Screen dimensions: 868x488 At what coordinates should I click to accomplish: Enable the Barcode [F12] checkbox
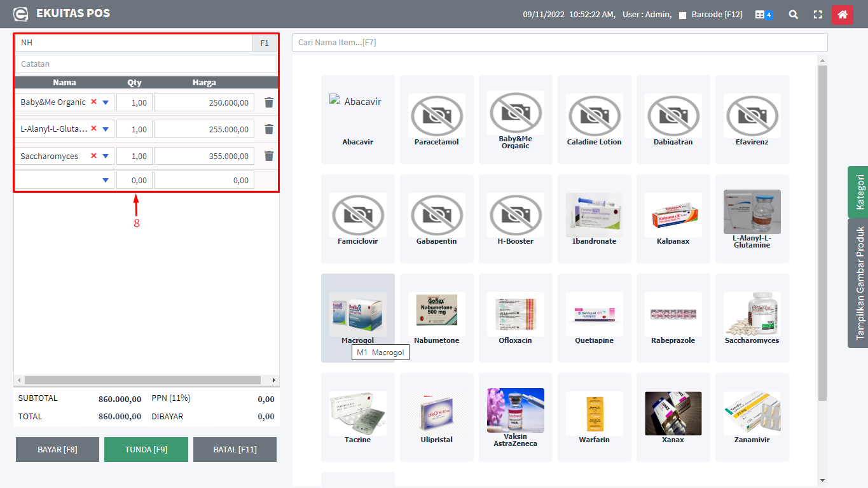pos(682,15)
